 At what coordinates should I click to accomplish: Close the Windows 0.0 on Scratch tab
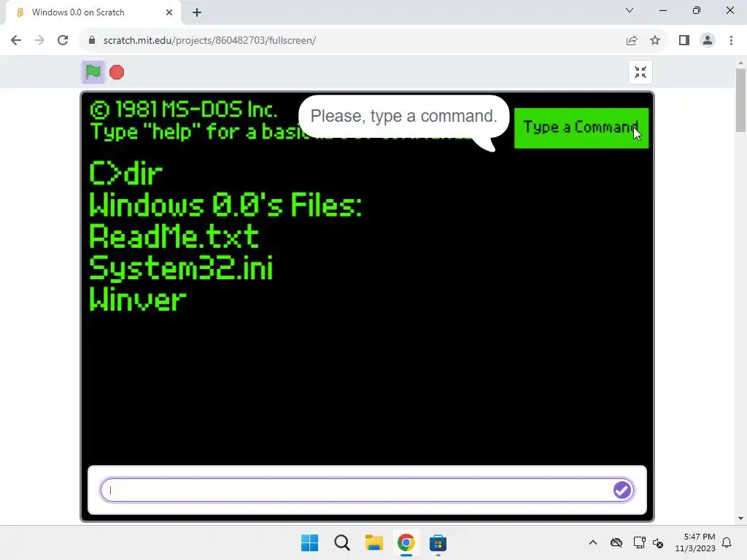169,12
